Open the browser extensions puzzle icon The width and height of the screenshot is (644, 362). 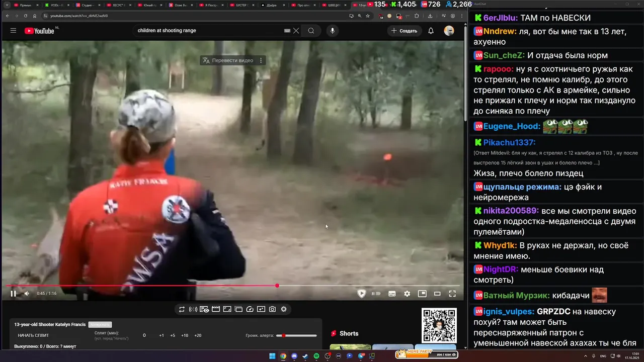(x=416, y=16)
